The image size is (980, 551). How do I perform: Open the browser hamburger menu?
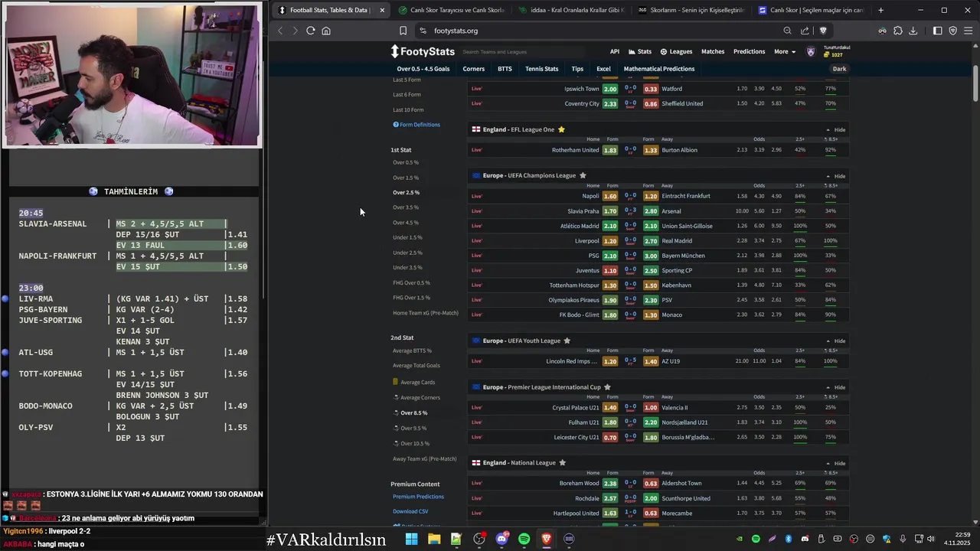click(969, 31)
